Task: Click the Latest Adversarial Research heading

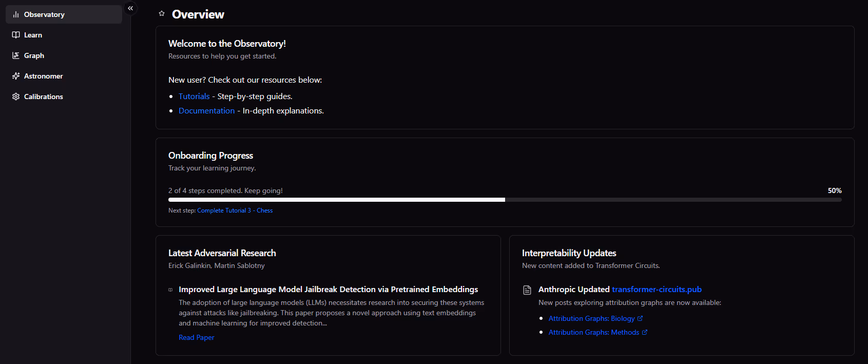Action: [222, 253]
